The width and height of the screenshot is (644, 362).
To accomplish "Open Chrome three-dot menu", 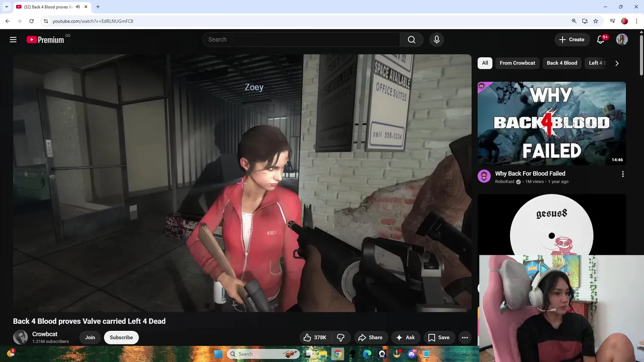I will 636,21.
